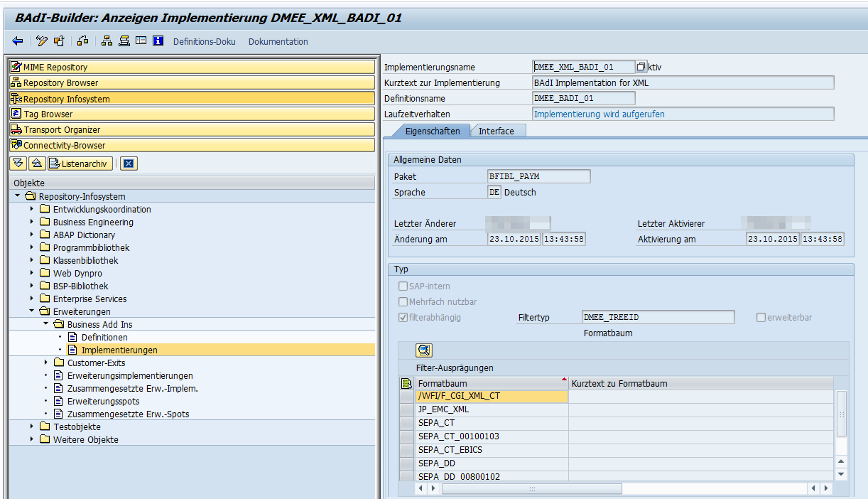
Task: Toggle the Mehrfach nutzbar checkbox
Action: click(403, 302)
